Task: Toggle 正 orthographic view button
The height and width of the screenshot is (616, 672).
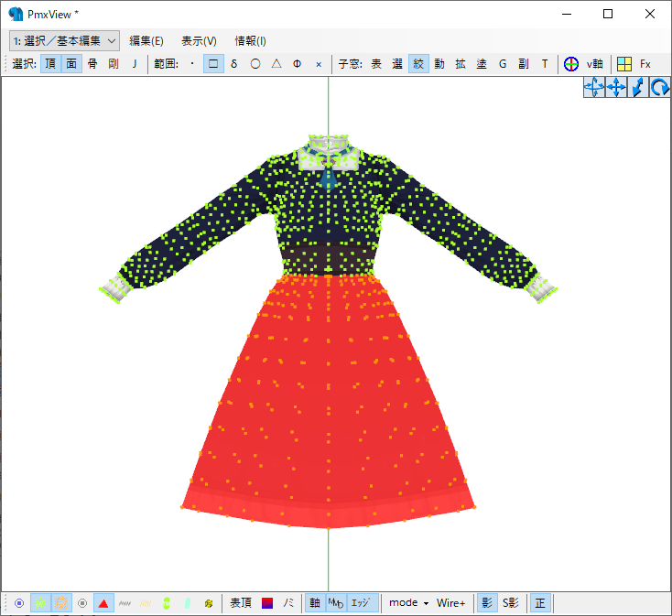Action: pyautogui.click(x=540, y=603)
